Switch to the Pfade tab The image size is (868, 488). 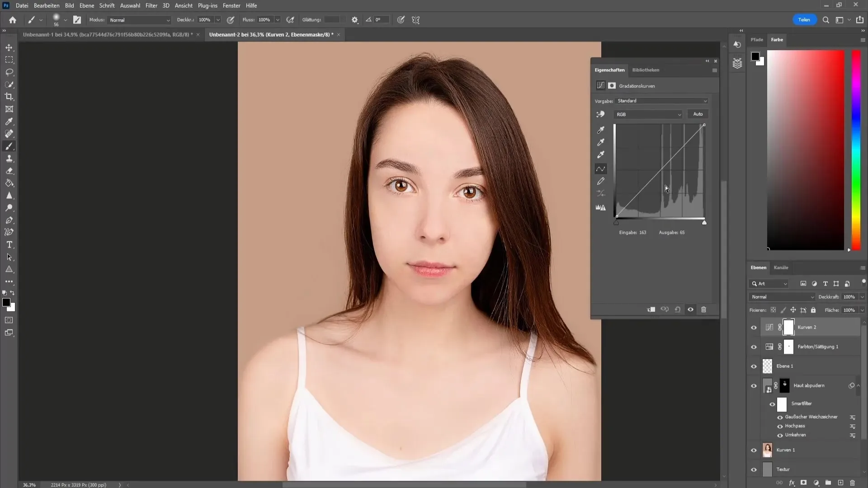757,40
